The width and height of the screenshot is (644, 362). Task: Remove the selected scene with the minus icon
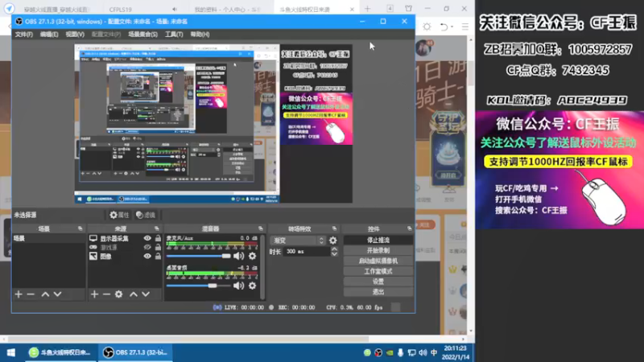click(31, 294)
